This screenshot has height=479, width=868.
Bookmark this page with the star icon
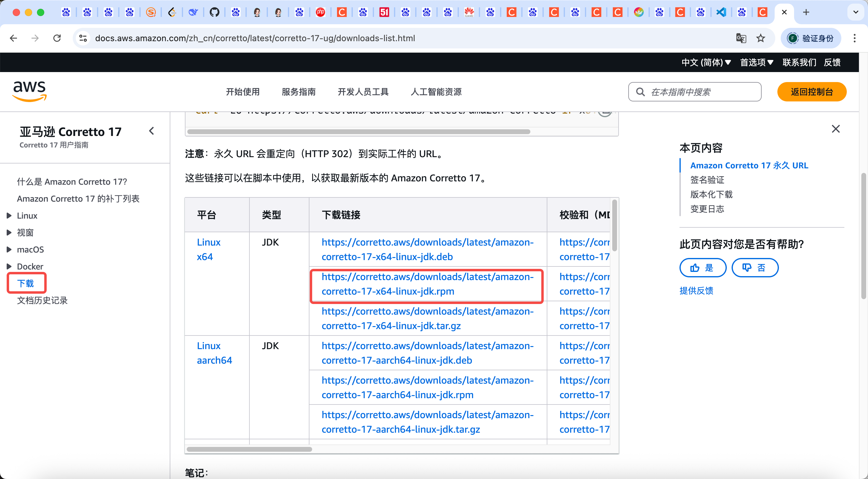(760, 38)
